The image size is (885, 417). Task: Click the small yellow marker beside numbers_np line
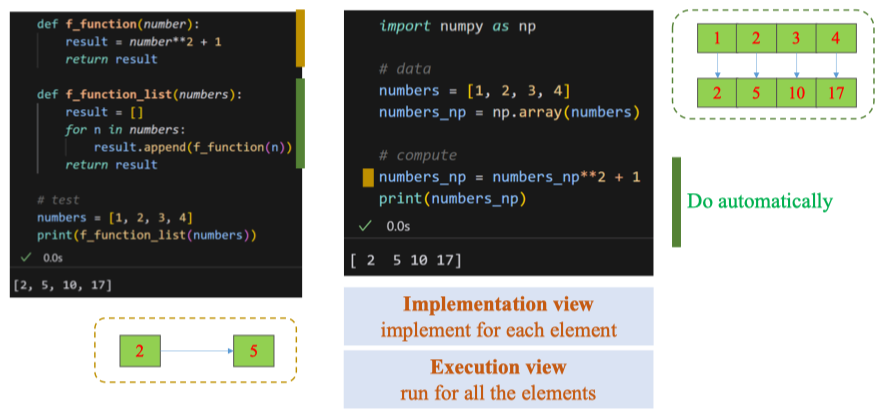(368, 178)
